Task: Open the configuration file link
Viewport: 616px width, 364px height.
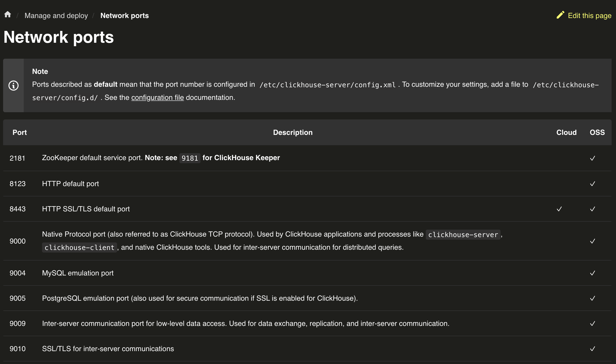Action: coord(157,98)
